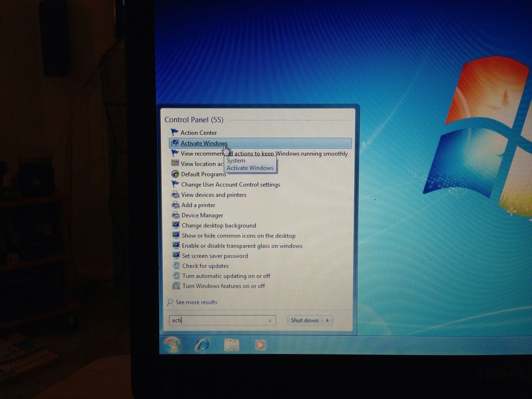Click the Windows Start orb
The image size is (532, 399).
coord(173,344)
